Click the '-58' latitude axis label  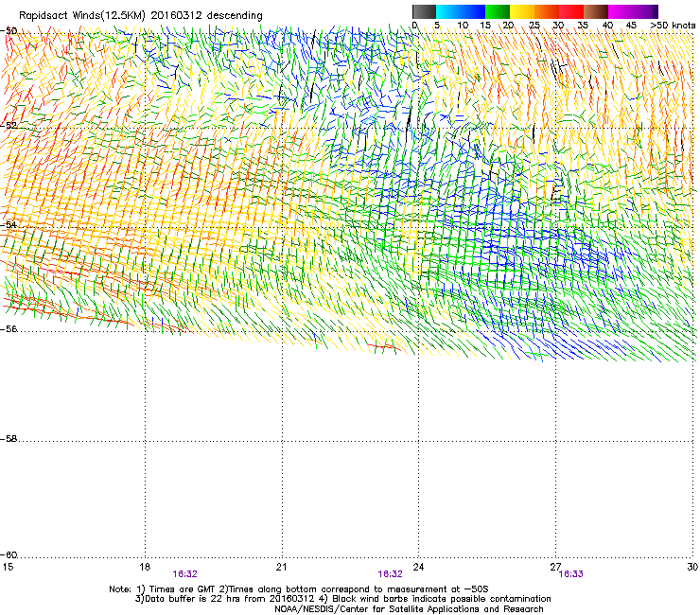tap(9, 439)
